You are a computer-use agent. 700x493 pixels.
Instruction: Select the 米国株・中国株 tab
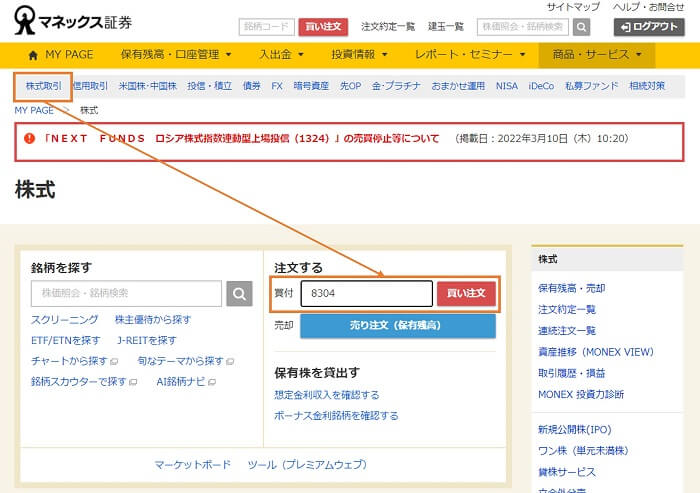coord(148,86)
